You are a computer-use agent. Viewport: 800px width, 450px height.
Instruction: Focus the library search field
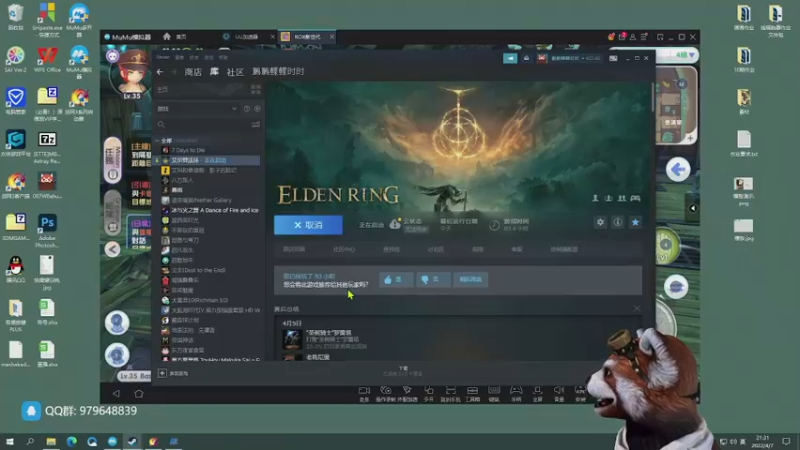pos(203,124)
